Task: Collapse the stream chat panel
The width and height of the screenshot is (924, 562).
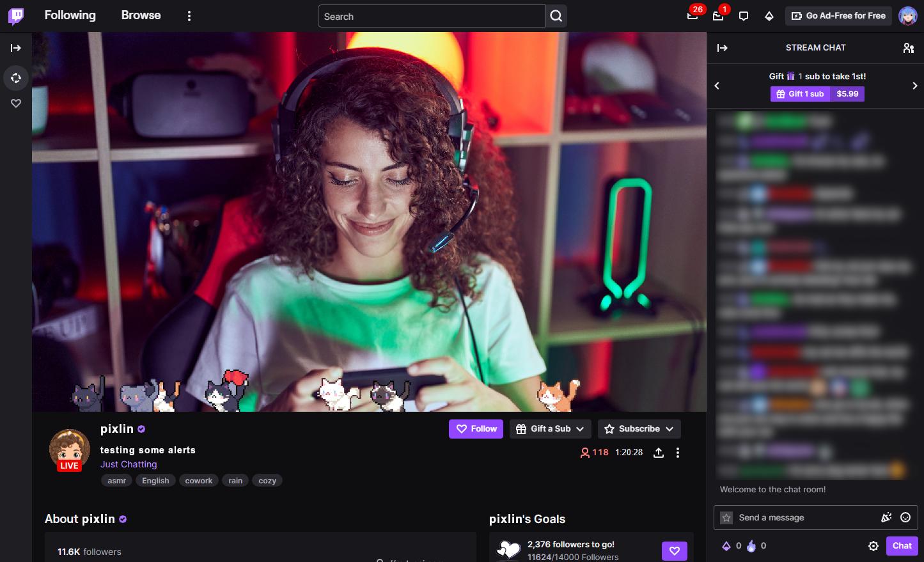Action: click(723, 47)
